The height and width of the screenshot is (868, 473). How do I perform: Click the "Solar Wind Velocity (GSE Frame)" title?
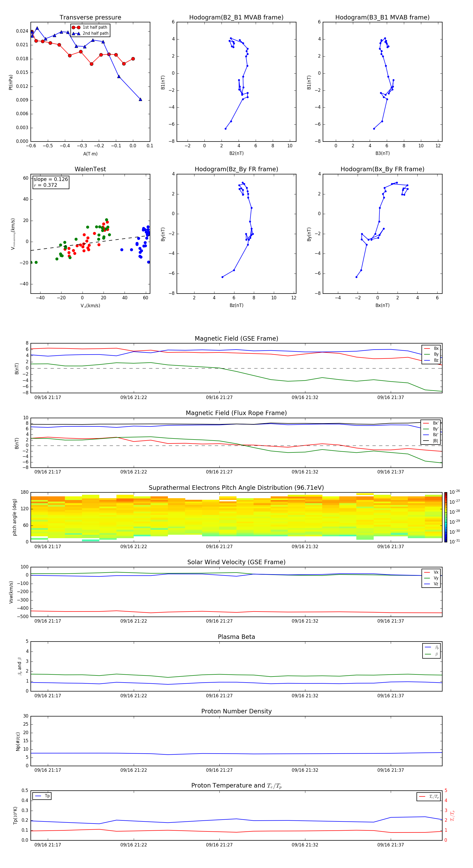click(x=236, y=562)
